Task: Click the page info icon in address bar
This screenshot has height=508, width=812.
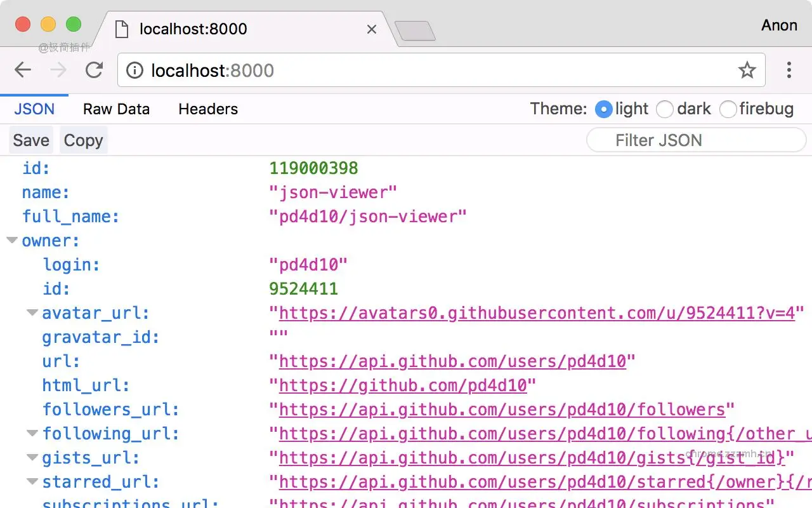Action: pyautogui.click(x=134, y=70)
